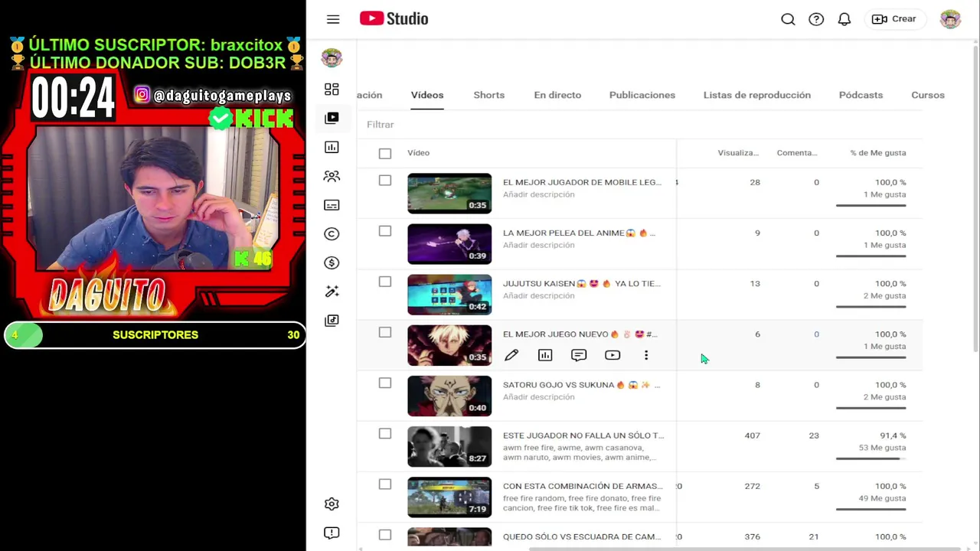980x551 pixels.
Task: Select checkbox for CON ESTA COMBINACIÓN DE ARMAS
Action: tap(385, 484)
